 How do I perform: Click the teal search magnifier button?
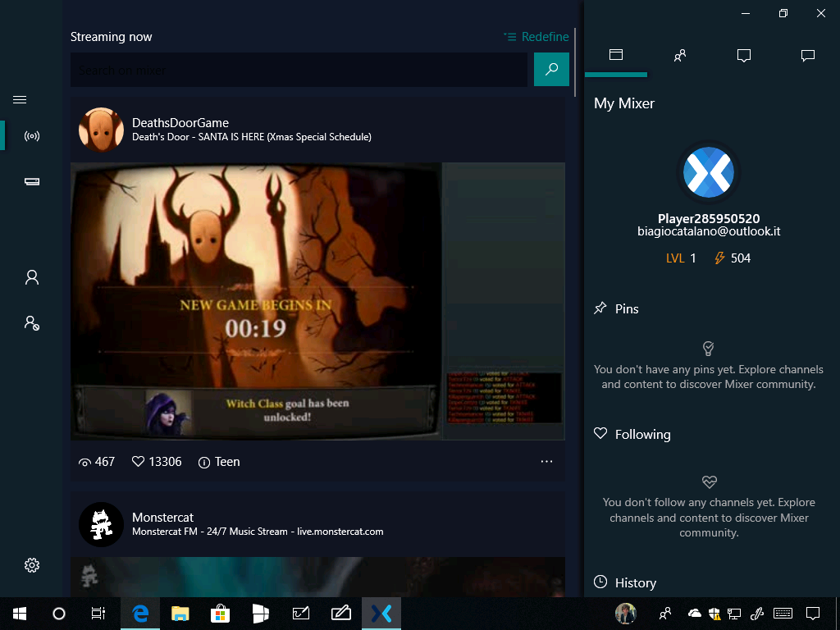point(551,69)
